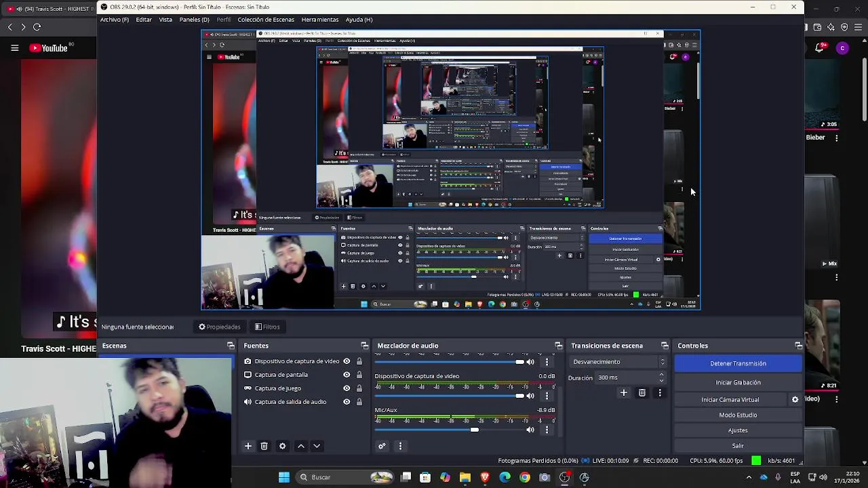Image resolution: width=868 pixels, height=488 pixels.
Task: Open File Explorer from taskbar
Action: (x=465, y=477)
